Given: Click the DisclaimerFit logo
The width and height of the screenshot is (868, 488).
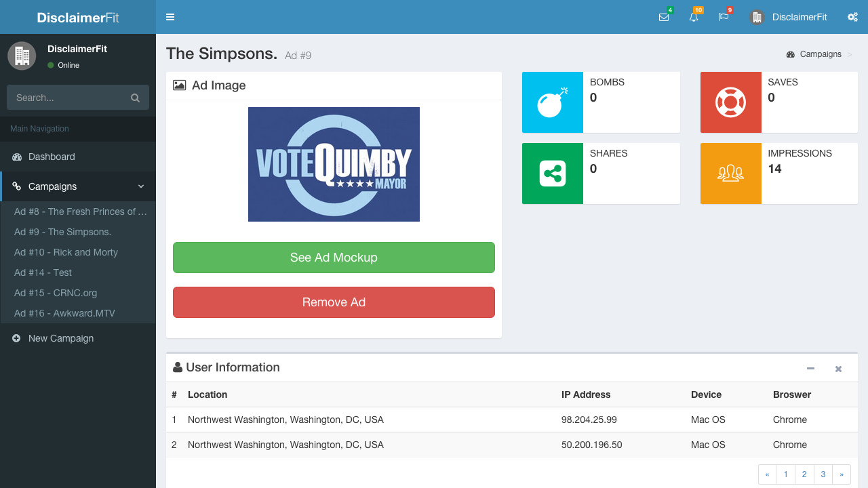Looking at the screenshot, I should tap(78, 18).
